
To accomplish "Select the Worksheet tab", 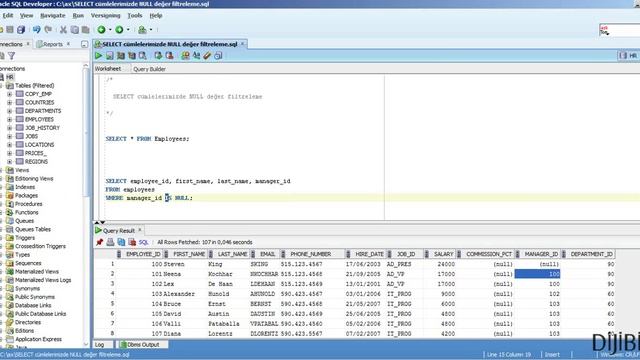I will click(x=108, y=69).
